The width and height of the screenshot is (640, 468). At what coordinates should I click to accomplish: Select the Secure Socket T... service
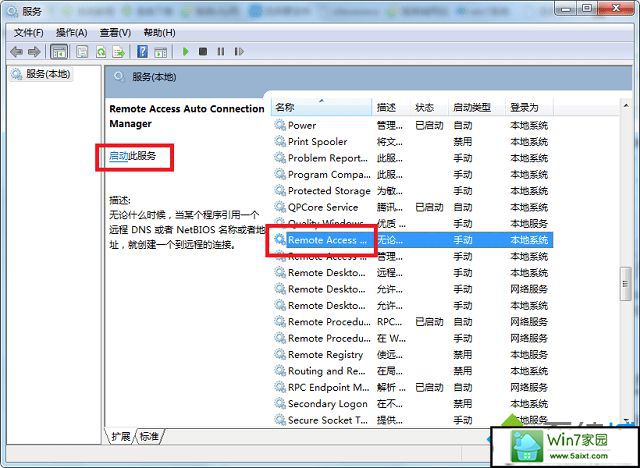tap(412, 419)
